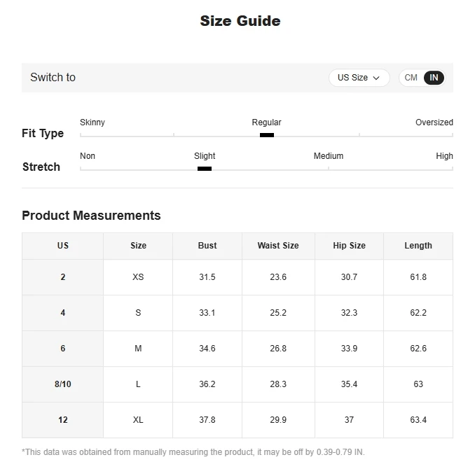Click the Hip Size column header
Image resolution: width=475 pixels, height=476 pixels.
349,246
